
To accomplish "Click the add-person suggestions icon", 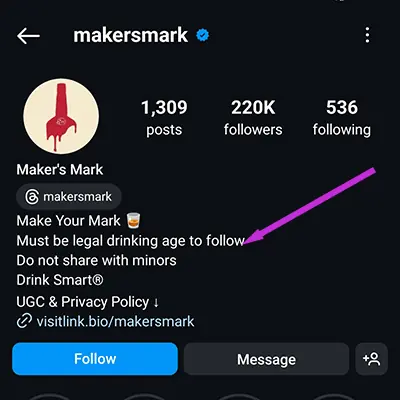I will pos(371,359).
